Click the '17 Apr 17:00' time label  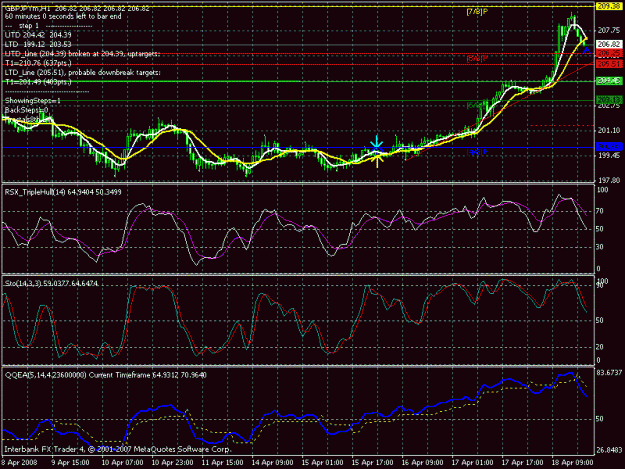522,463
